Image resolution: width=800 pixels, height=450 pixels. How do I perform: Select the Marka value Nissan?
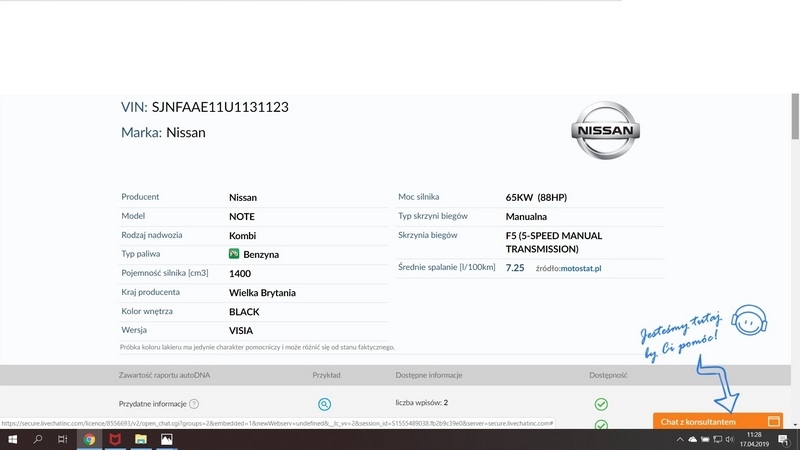(x=186, y=133)
